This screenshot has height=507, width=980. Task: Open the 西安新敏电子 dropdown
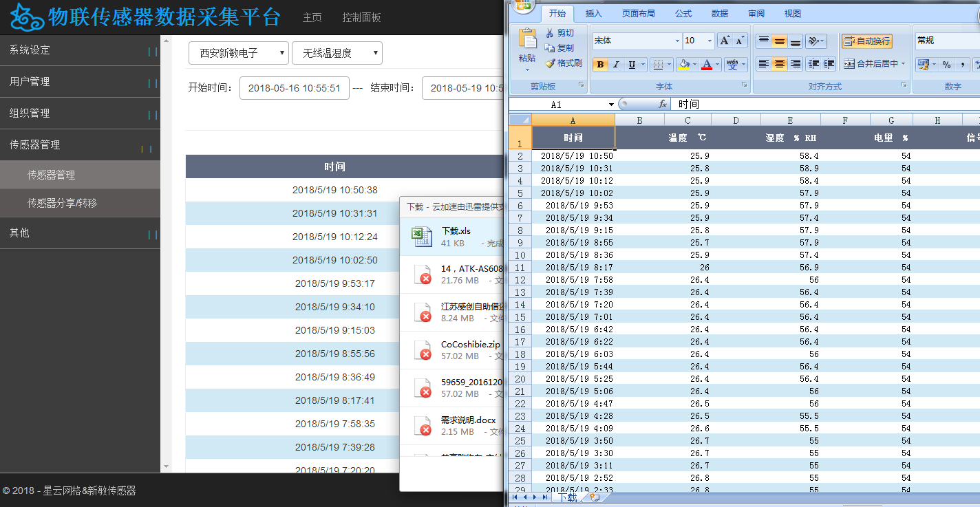[238, 53]
